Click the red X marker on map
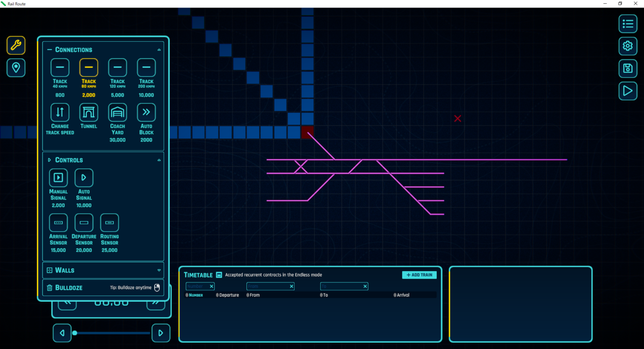The height and width of the screenshot is (349, 644). point(458,118)
